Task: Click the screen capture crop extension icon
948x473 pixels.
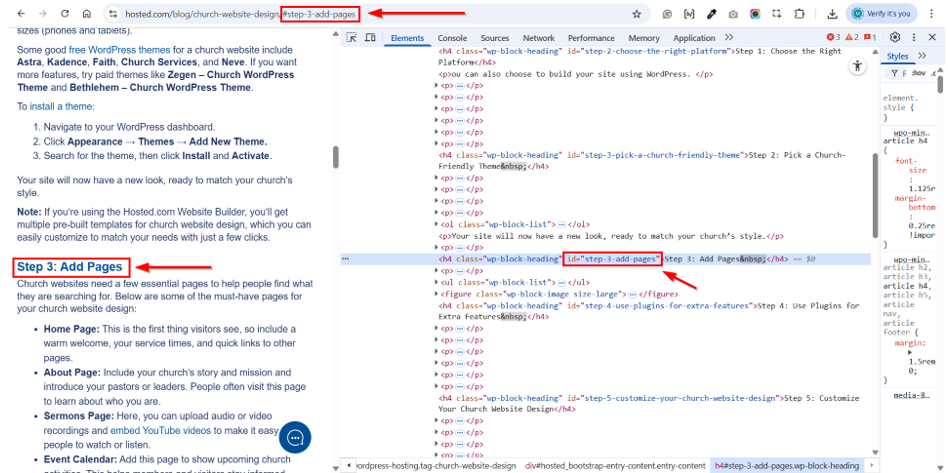Action: click(777, 14)
